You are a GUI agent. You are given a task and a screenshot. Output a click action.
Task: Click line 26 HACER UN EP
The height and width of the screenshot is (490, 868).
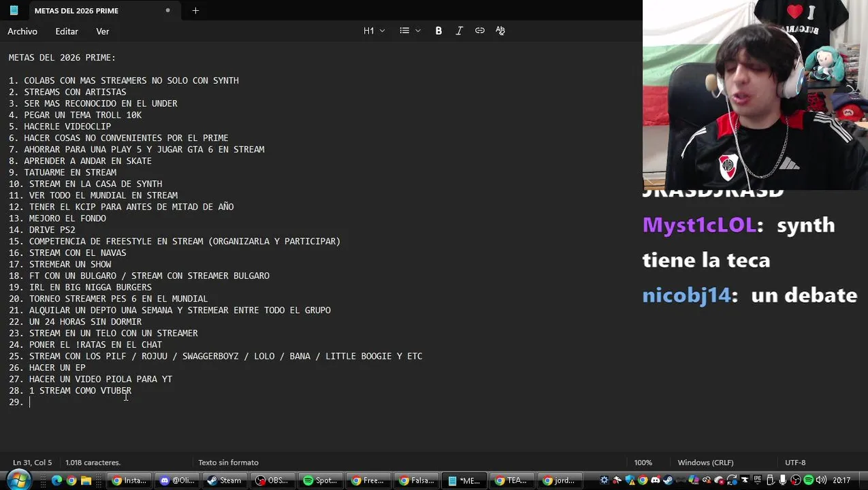coord(47,367)
